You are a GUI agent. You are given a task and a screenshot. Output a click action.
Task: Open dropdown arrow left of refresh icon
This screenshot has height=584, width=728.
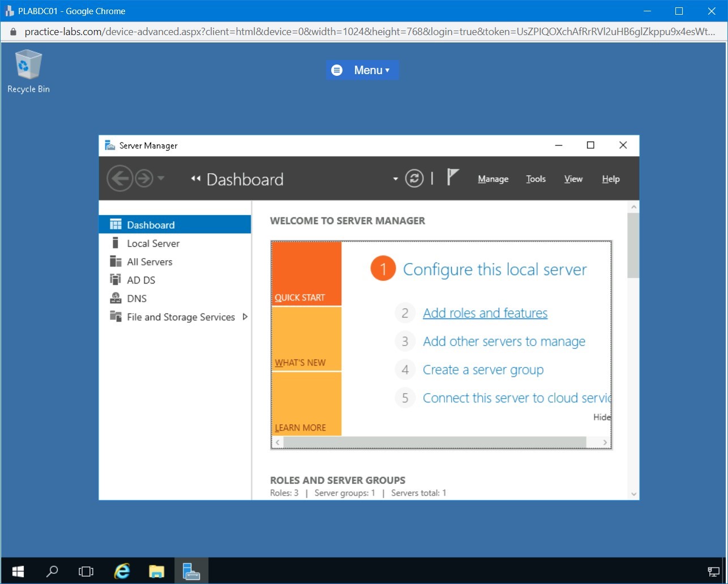click(395, 179)
